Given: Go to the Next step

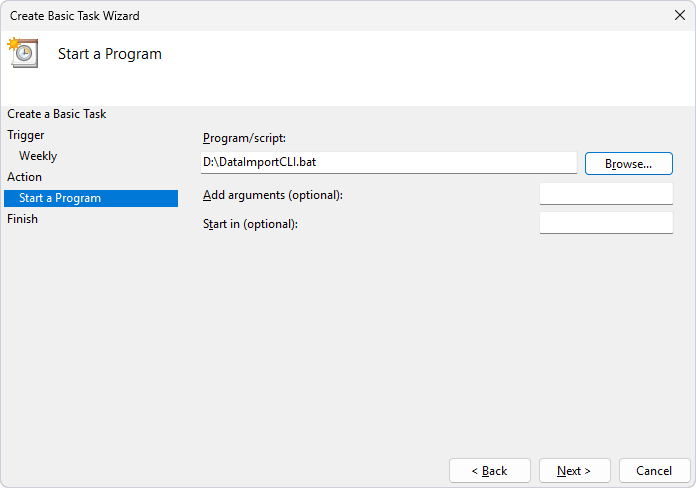Looking at the screenshot, I should [574, 471].
